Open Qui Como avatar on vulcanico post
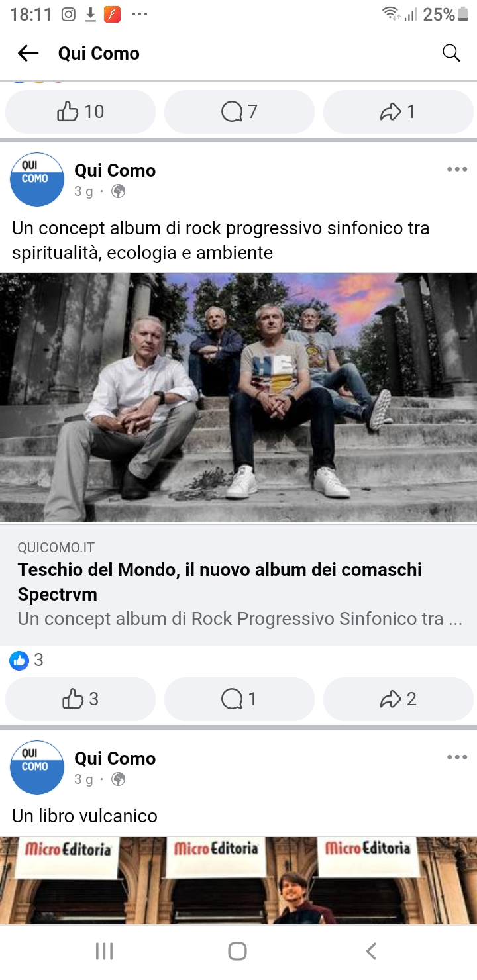Viewport: 477px width, 980px height. click(37, 767)
